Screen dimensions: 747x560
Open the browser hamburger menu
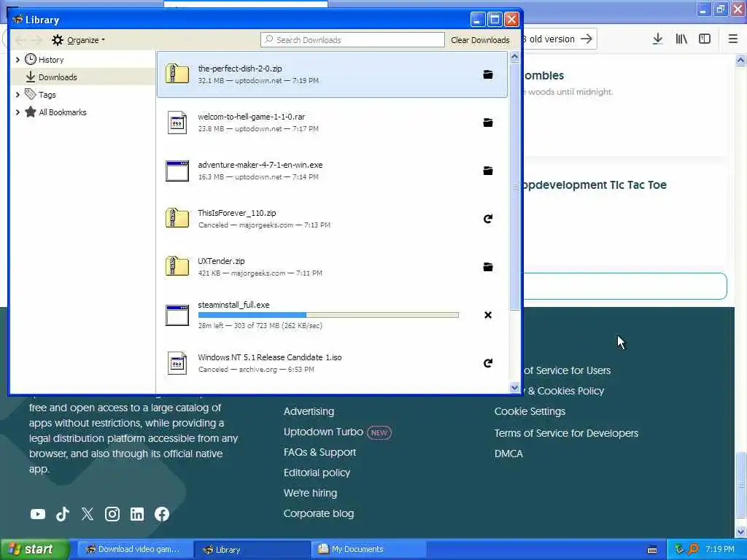click(733, 39)
